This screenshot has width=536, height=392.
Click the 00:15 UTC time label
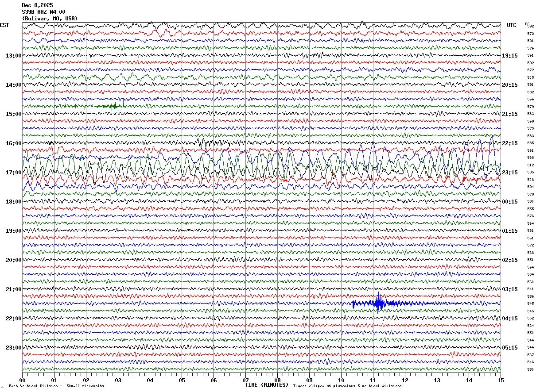510,202
